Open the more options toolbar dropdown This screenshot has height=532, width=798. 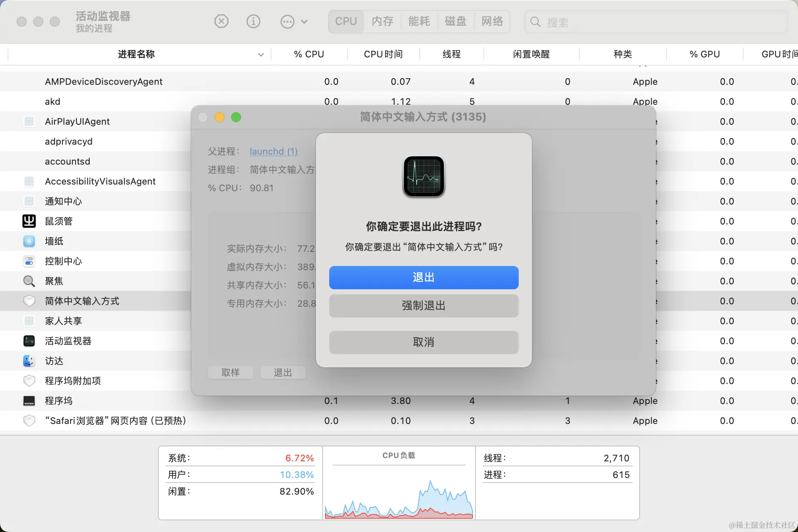tap(287, 21)
